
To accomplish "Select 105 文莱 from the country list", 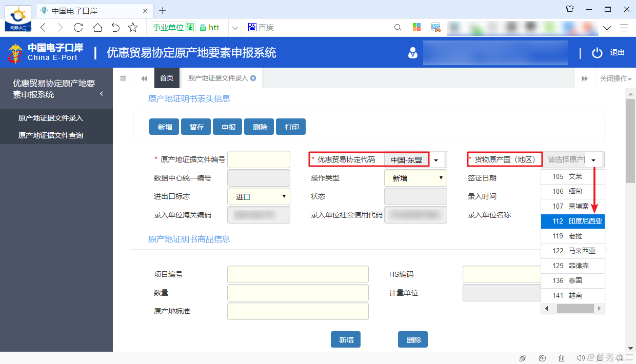I will pos(573,176).
